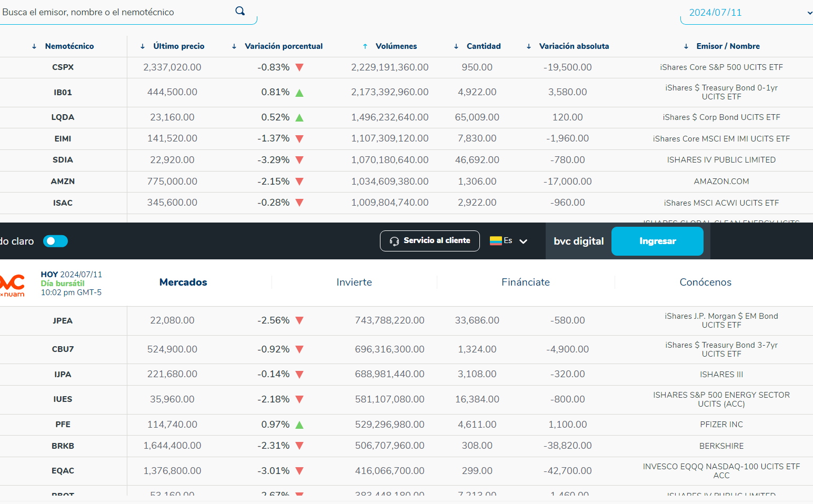Click the sort arrow beside Emisor / Nombre
Image resolution: width=813 pixels, height=504 pixels.
coord(686,46)
